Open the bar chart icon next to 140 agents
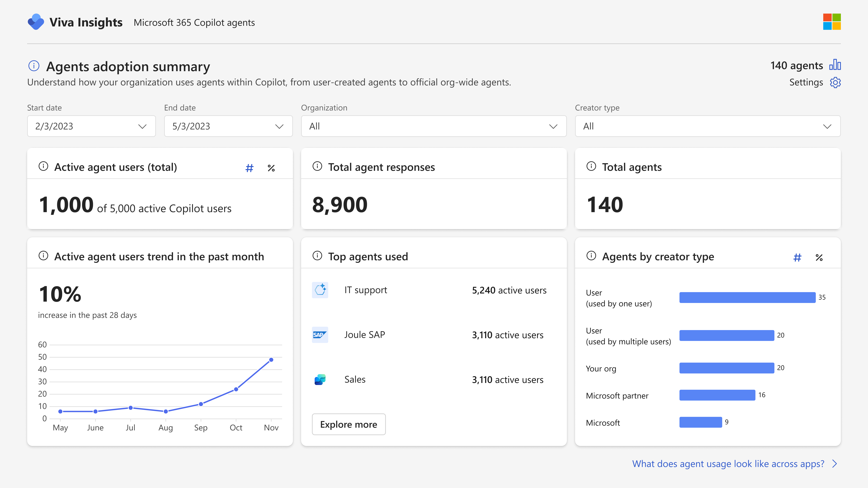 [x=835, y=65]
